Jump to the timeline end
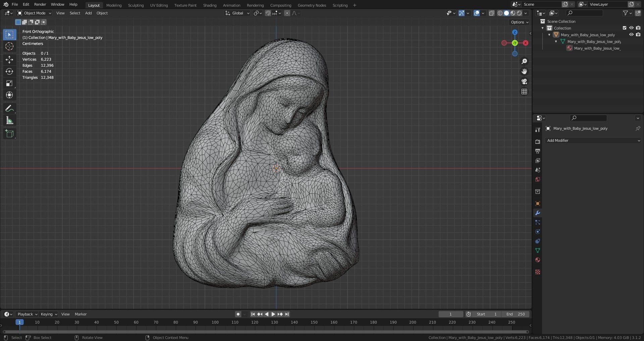 point(287,314)
